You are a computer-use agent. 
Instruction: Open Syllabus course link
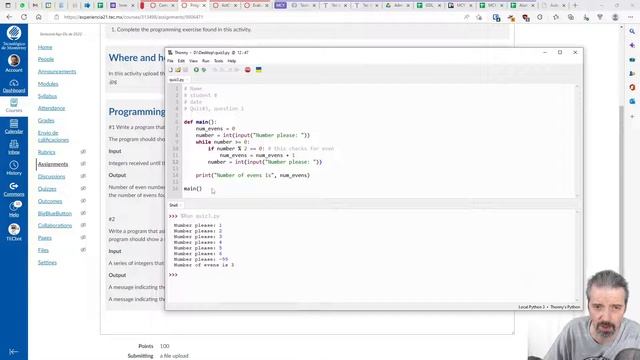coord(47,96)
